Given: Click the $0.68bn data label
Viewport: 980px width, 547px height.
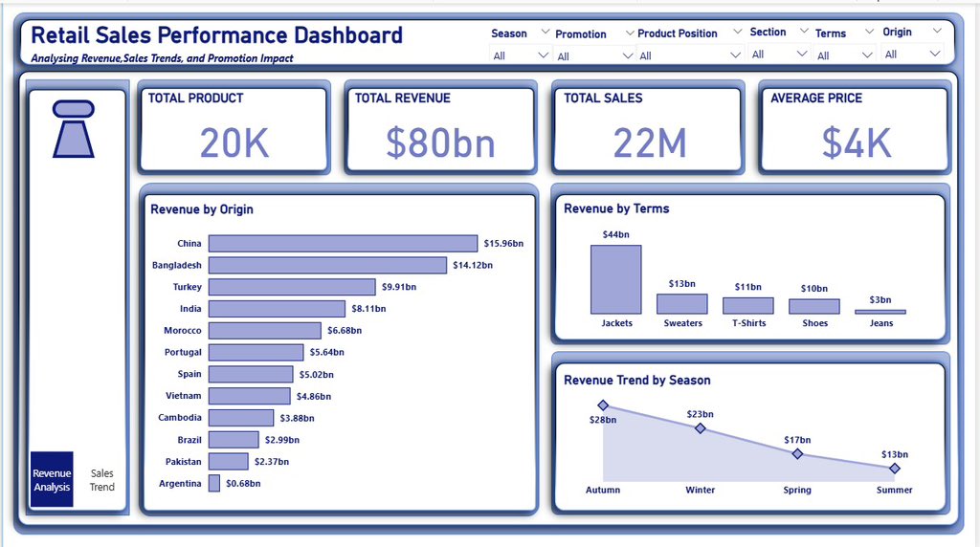Looking at the screenshot, I should click(x=243, y=483).
